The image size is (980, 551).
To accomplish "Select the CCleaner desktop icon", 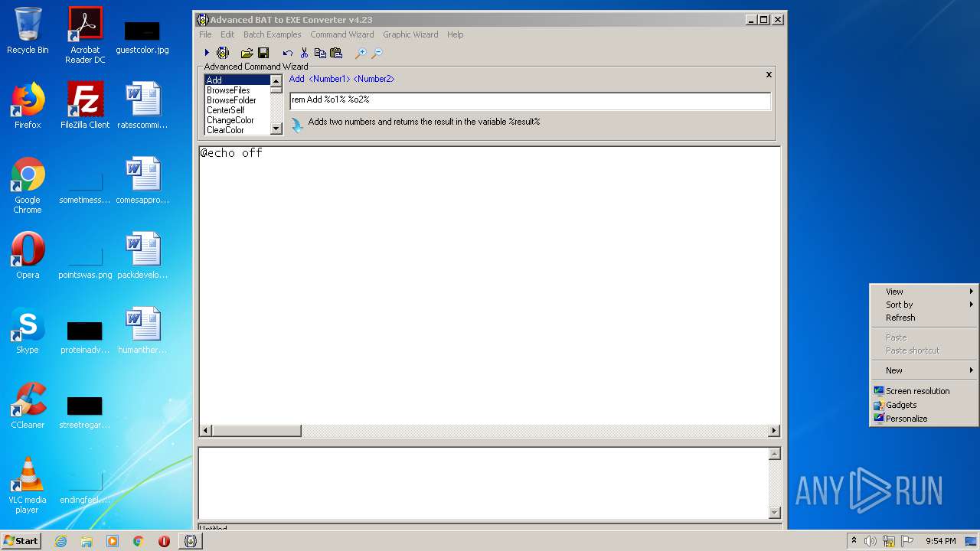I will tap(28, 406).
